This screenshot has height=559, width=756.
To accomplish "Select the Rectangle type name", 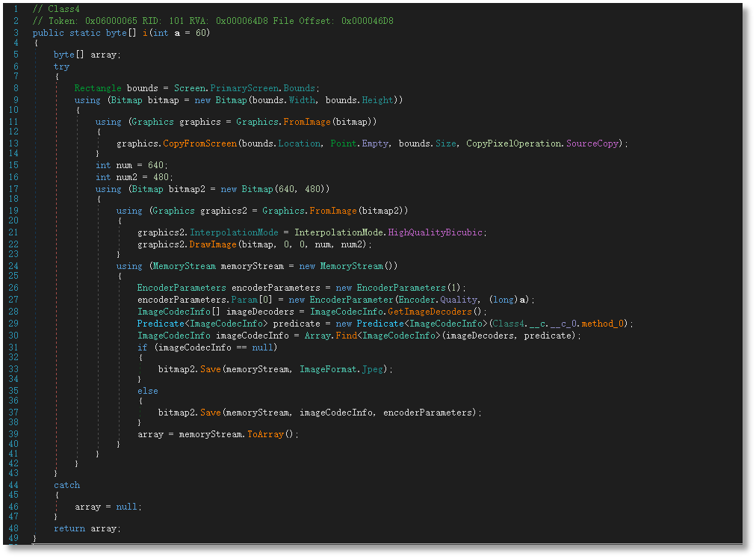I will click(98, 88).
